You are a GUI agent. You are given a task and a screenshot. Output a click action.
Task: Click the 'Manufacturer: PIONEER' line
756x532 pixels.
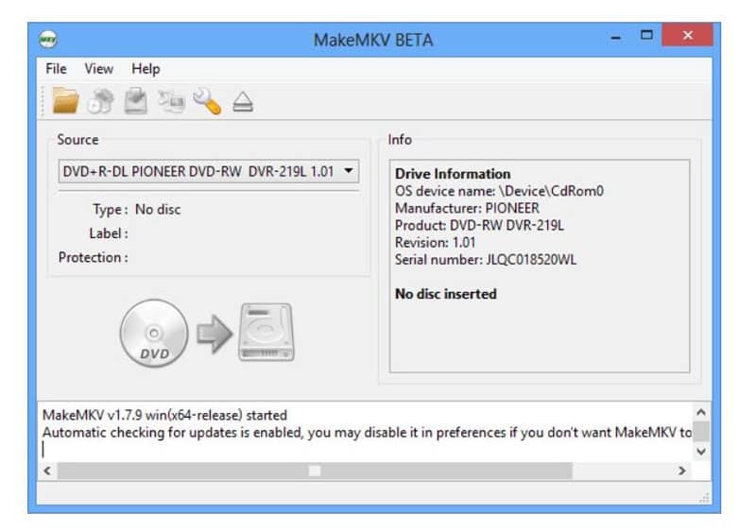coord(467,209)
